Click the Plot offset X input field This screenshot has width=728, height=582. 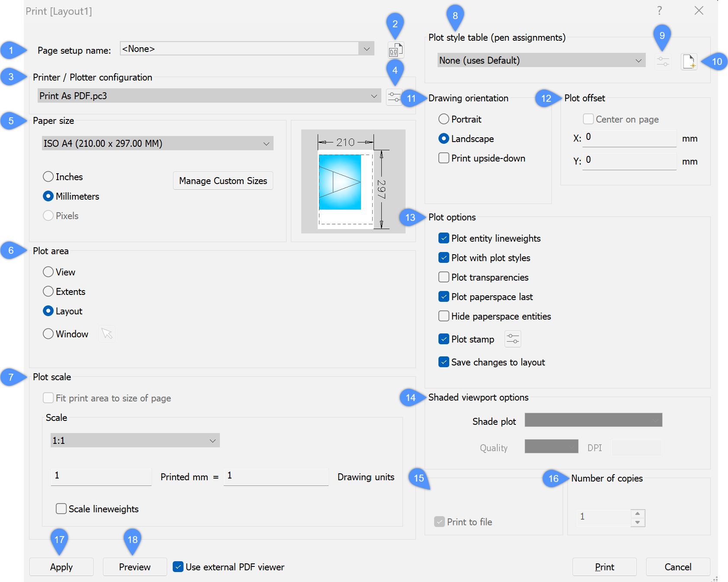(629, 138)
